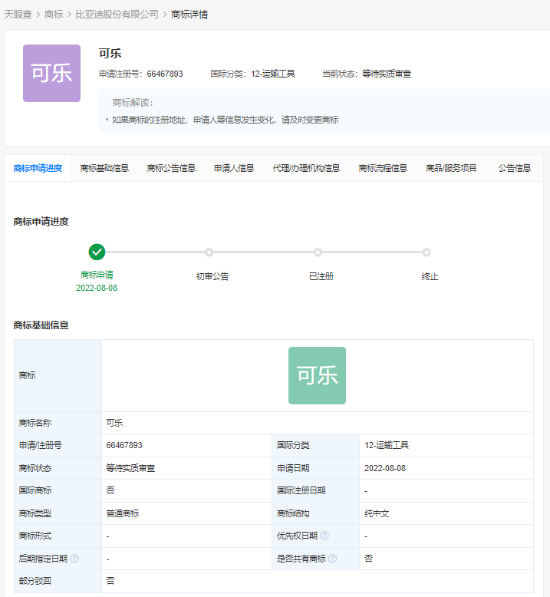The image size is (550, 597).
Task: Click the 商标基础信息 section heading
Action: (41, 325)
